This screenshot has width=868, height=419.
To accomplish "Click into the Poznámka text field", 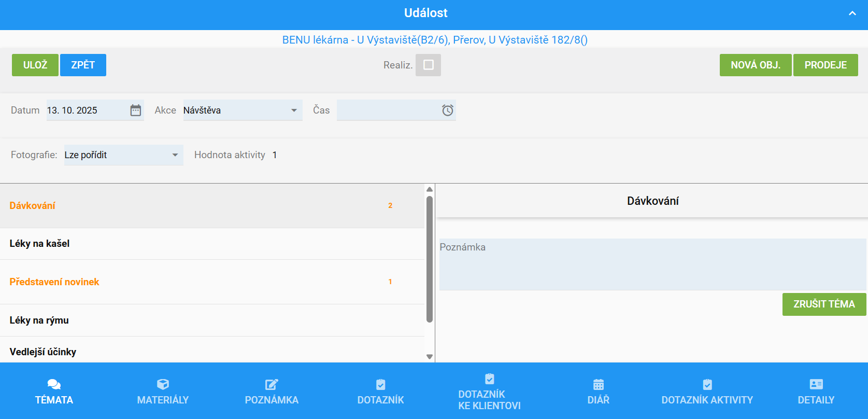I will (652, 264).
